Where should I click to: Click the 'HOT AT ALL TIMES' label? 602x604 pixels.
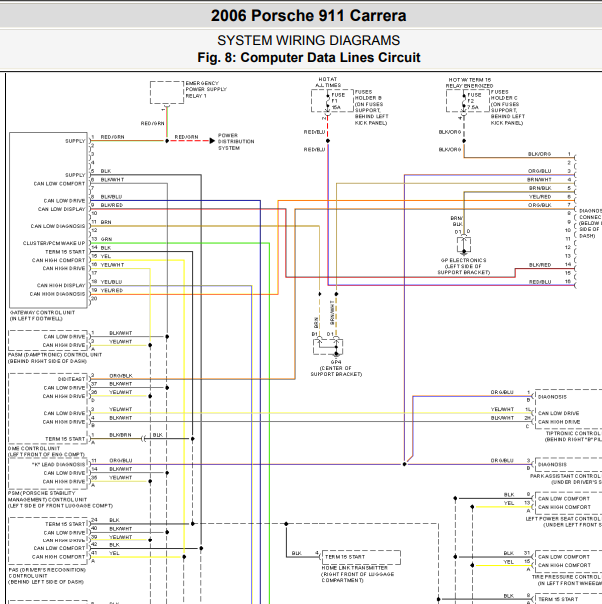click(328, 82)
